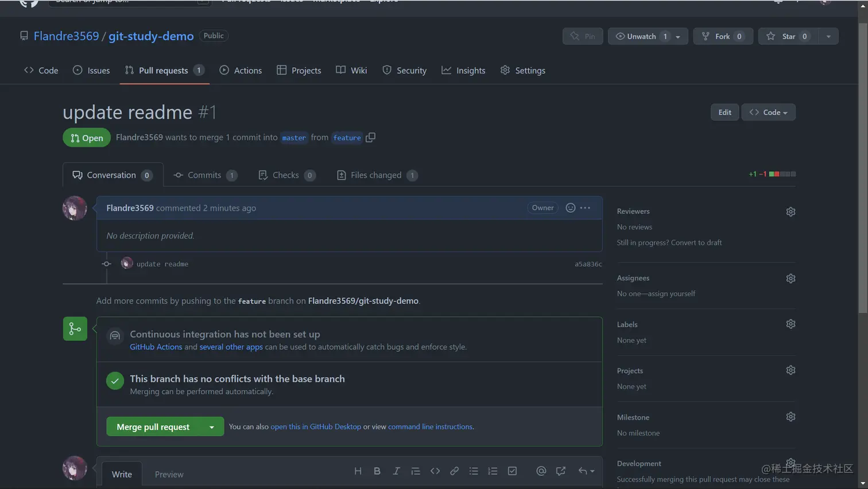Toggle the task list icon in the toolbar
Viewport: 868px width, 489px height.
(511, 471)
